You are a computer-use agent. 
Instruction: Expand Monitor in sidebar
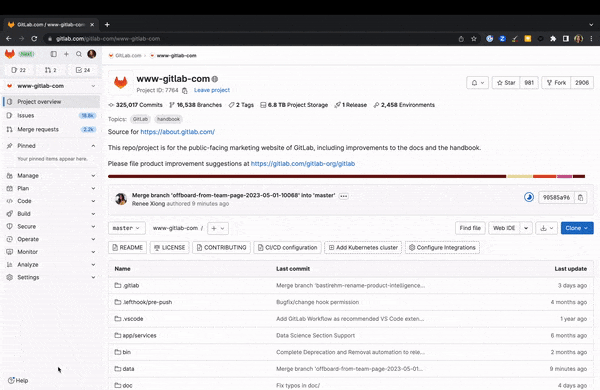tap(51, 252)
